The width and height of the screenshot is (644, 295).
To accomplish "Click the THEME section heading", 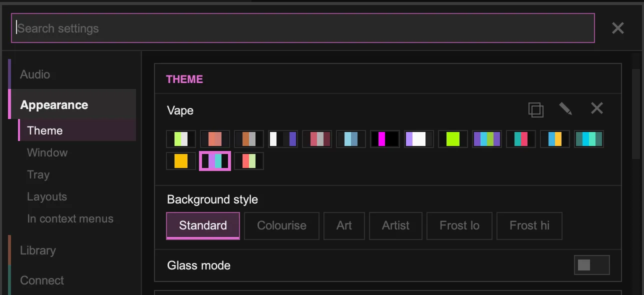I will tap(184, 79).
